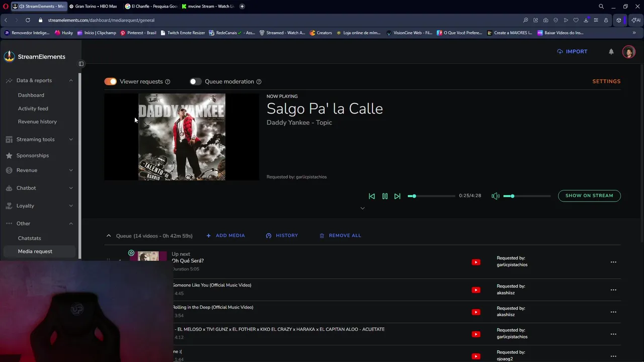This screenshot has width=644, height=362.
Task: Click the song progress slider
Action: (431, 196)
